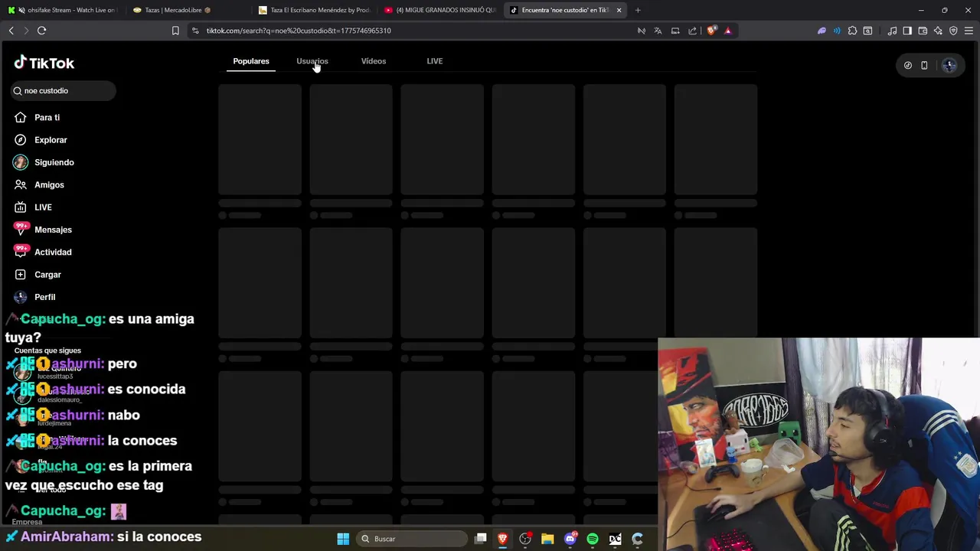Open the extensions puzzle icon
Viewport: 980px width, 551px height.
coord(852,31)
